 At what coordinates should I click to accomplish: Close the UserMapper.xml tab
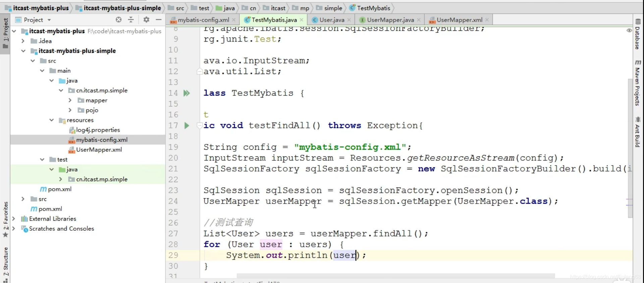point(487,20)
